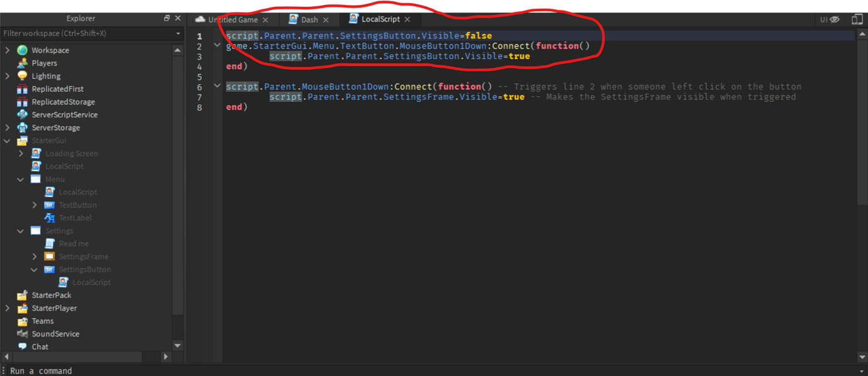
Task: Select the Workspace globe icon
Action: click(23, 50)
